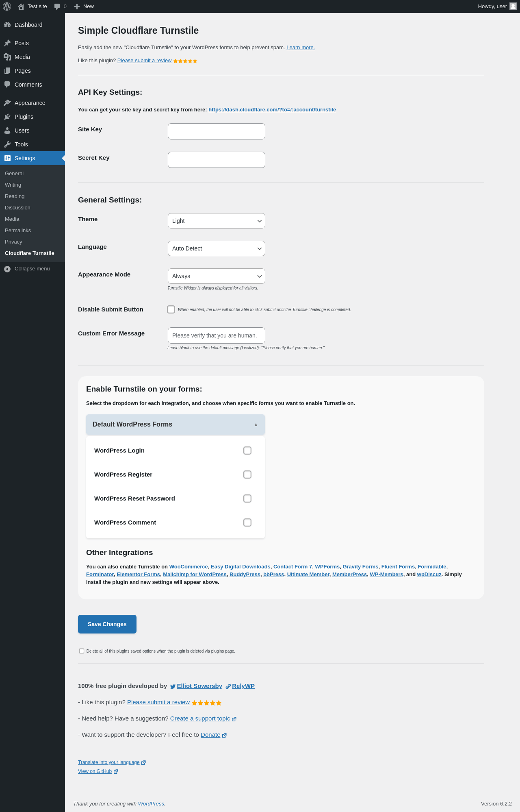This screenshot has width=520, height=812.
Task: Go to the Discussion settings submenu
Action: click(x=17, y=208)
